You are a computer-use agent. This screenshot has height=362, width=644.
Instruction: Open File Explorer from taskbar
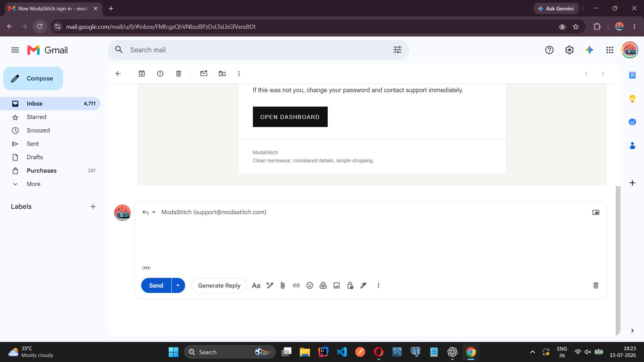coord(305,352)
